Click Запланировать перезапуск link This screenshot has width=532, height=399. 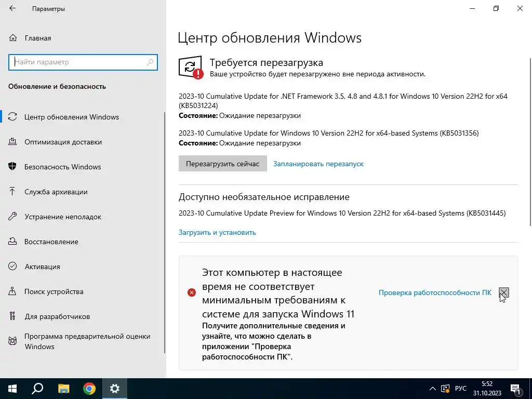[318, 164]
